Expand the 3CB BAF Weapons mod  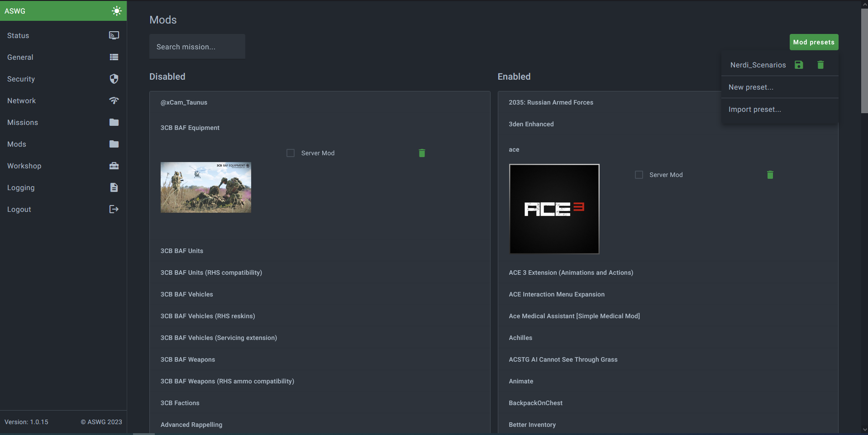pos(320,359)
